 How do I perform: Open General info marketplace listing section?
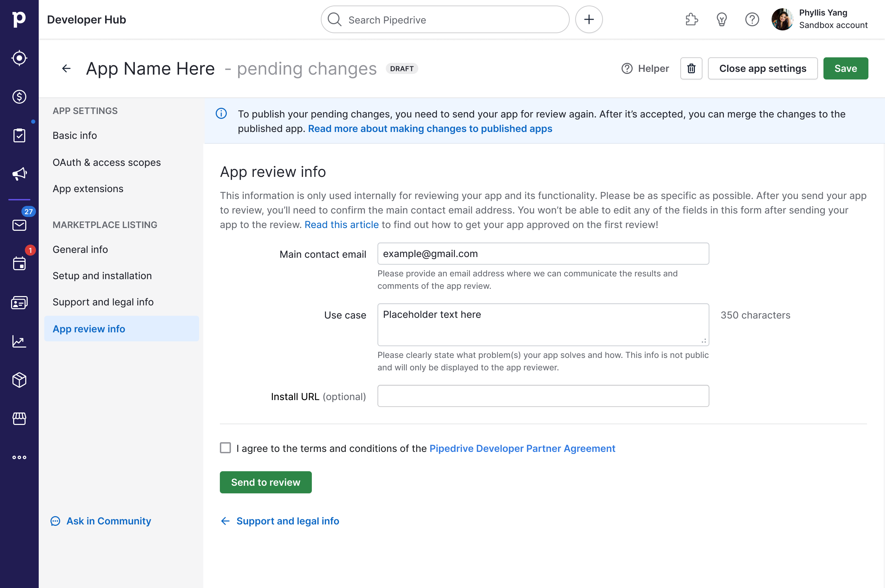[x=80, y=249]
